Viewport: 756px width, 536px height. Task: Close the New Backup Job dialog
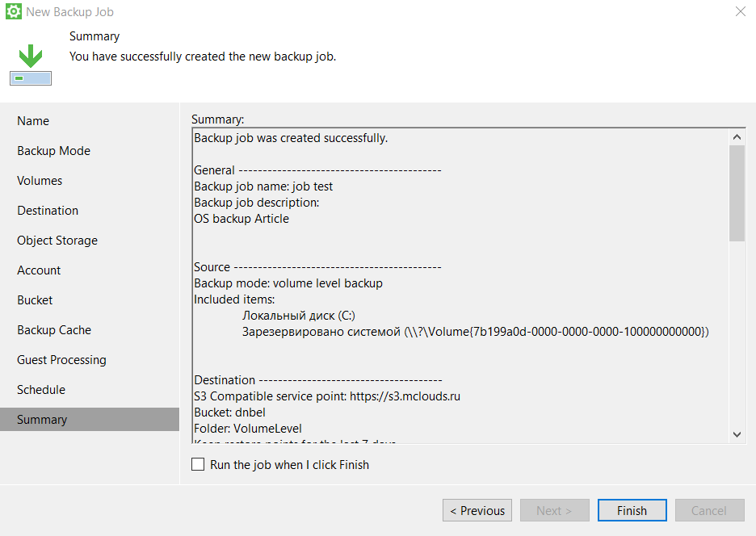(740, 12)
